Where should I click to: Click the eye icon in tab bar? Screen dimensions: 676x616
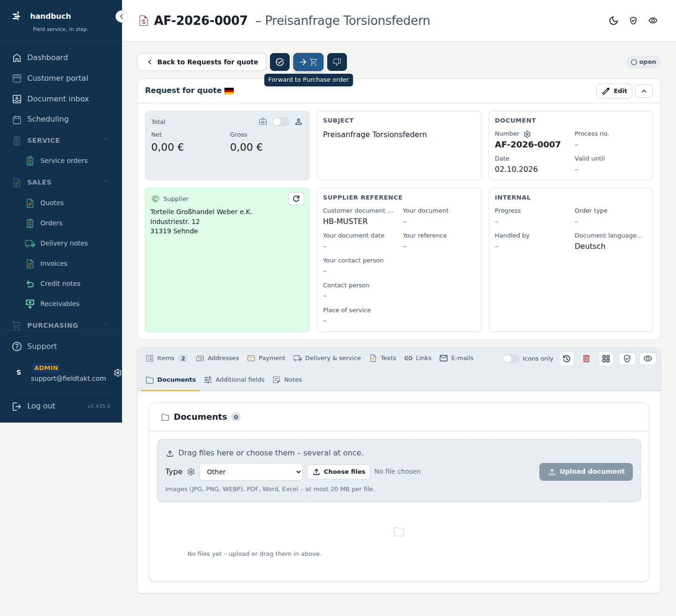[648, 359]
